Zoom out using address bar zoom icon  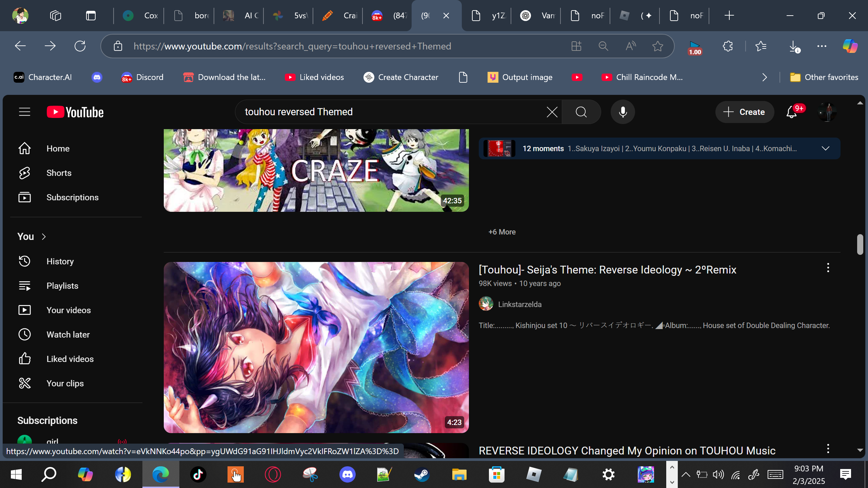click(604, 46)
